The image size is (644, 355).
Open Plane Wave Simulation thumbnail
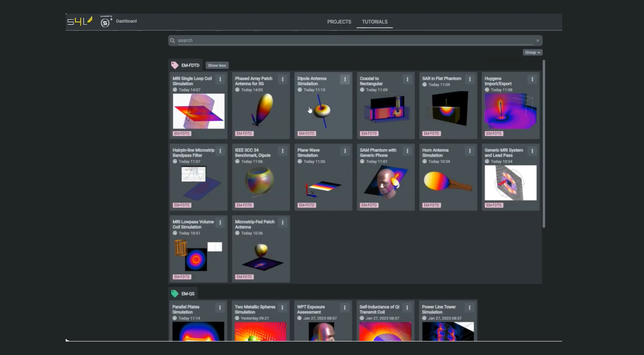(323, 183)
